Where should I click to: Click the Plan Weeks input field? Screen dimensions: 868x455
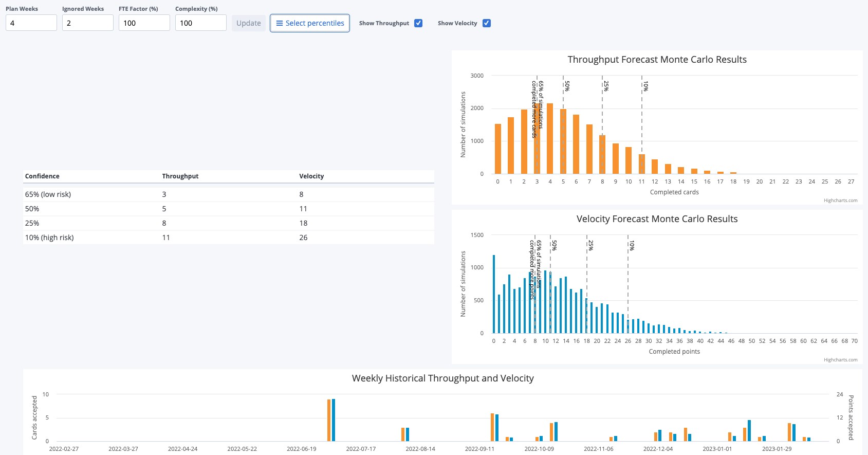point(31,23)
